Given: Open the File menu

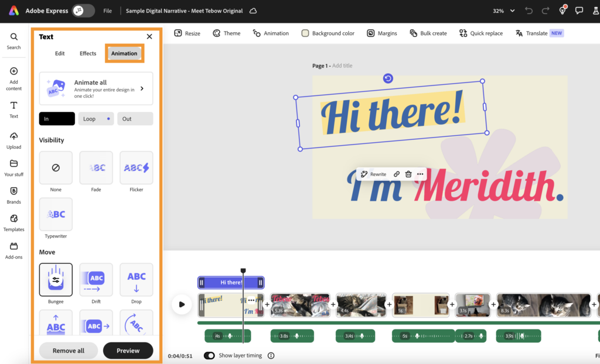Looking at the screenshot, I should point(108,11).
